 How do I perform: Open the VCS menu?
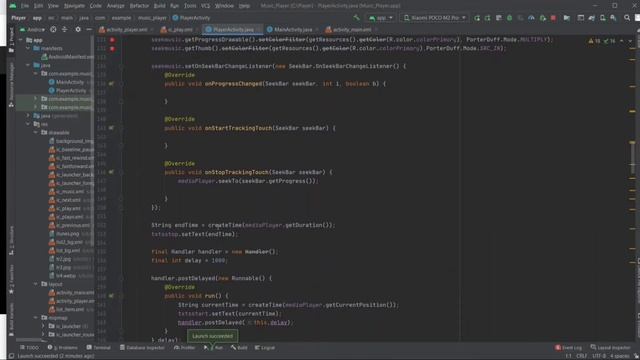coord(205,6)
